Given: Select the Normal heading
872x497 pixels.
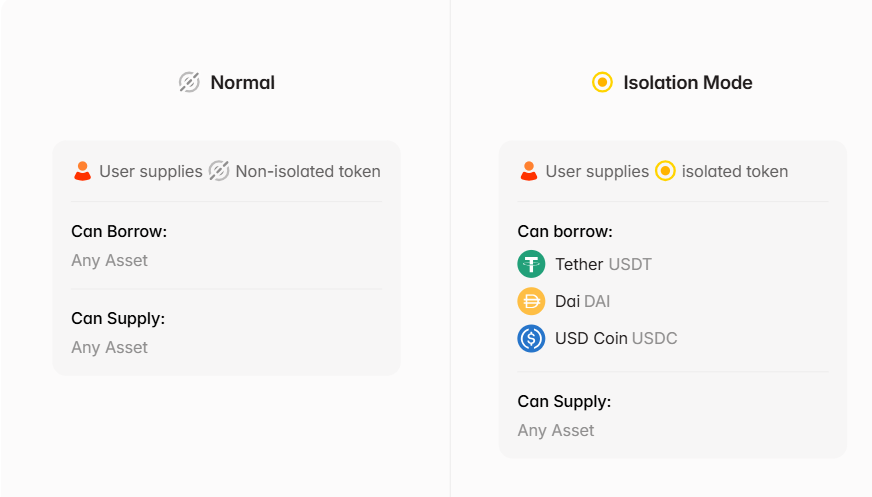Looking at the screenshot, I should tap(242, 82).
